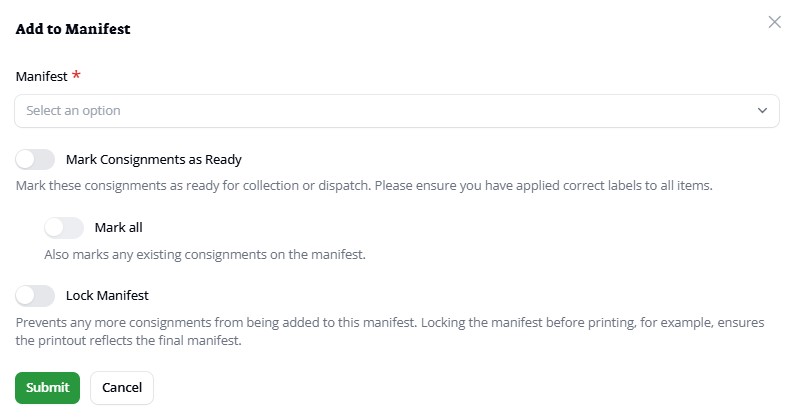This screenshot has height=417, width=790.
Task: Click the Cancel button
Action: [122, 388]
